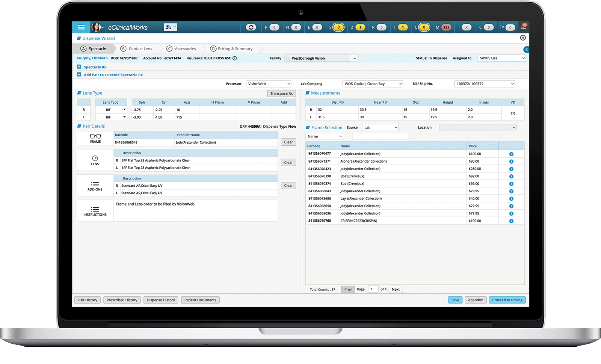Viewport: 601px width, 364px height.
Task: Open the hamburger main menu
Action: click(81, 27)
